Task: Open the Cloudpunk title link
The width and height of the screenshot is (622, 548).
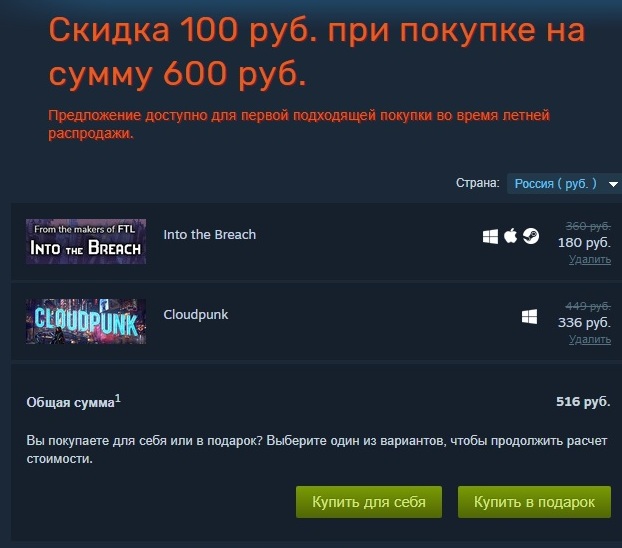Action: (x=196, y=315)
